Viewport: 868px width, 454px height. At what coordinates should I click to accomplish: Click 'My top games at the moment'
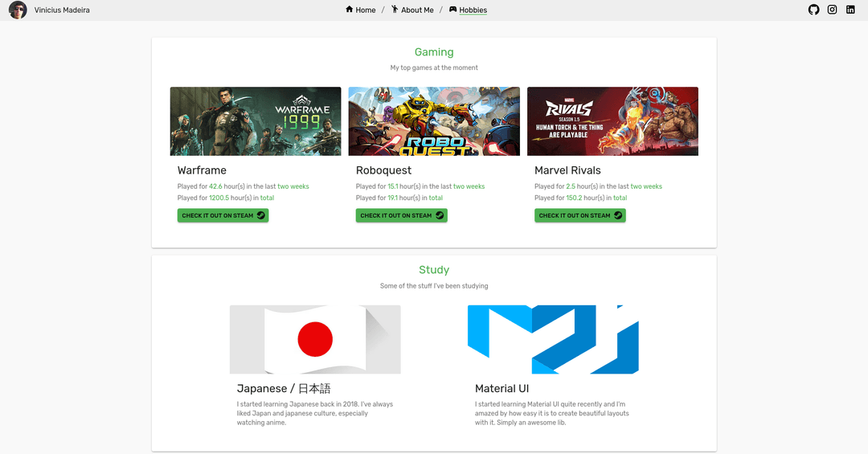(x=434, y=67)
